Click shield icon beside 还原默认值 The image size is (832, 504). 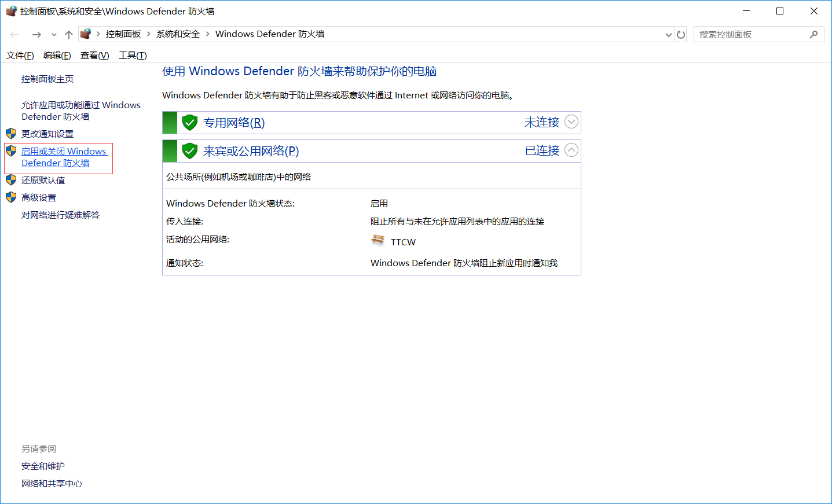click(x=11, y=180)
